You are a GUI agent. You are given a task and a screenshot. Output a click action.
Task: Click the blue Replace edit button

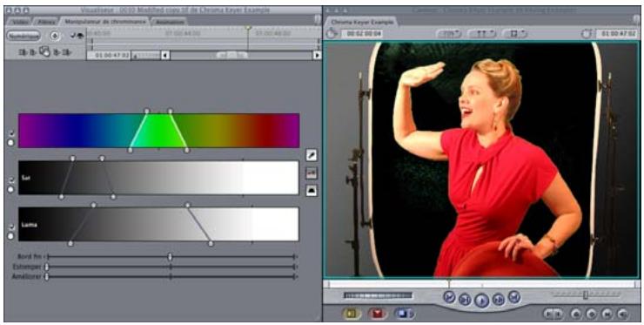pos(402,314)
